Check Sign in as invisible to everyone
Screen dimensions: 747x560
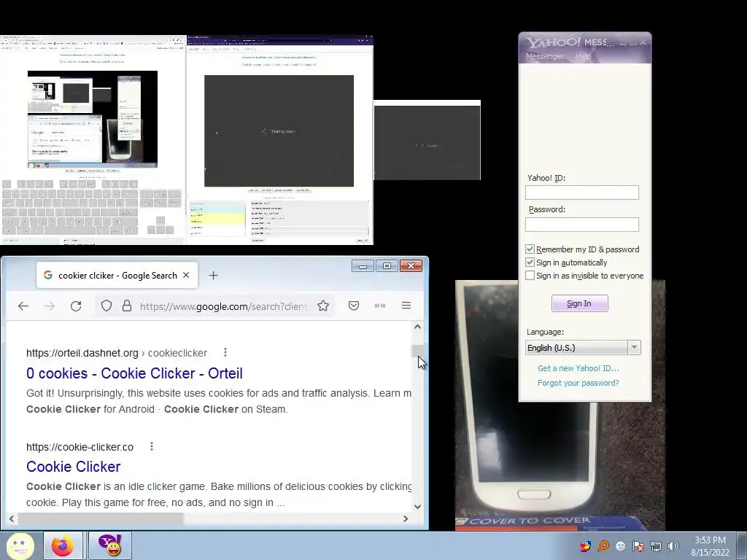point(530,275)
